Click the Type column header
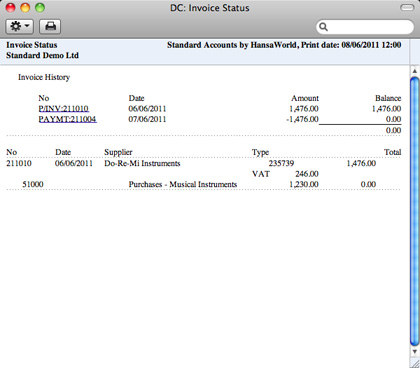 click(260, 152)
